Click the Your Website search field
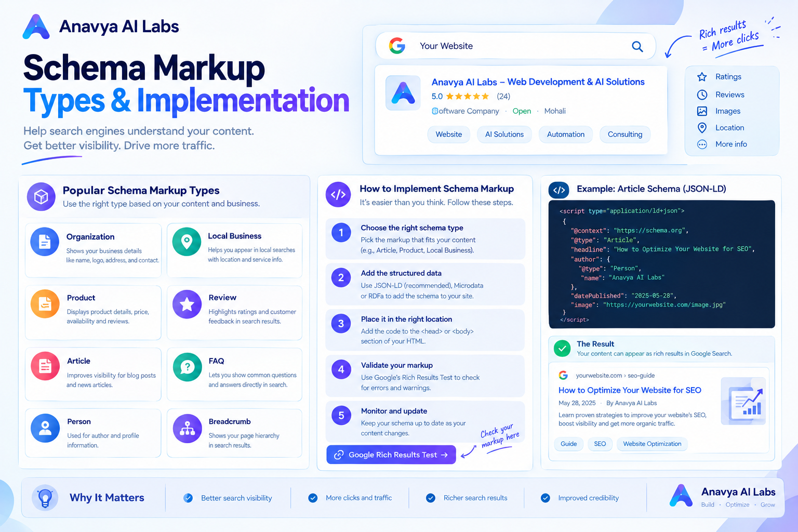This screenshot has height=532, width=798. pos(515,46)
